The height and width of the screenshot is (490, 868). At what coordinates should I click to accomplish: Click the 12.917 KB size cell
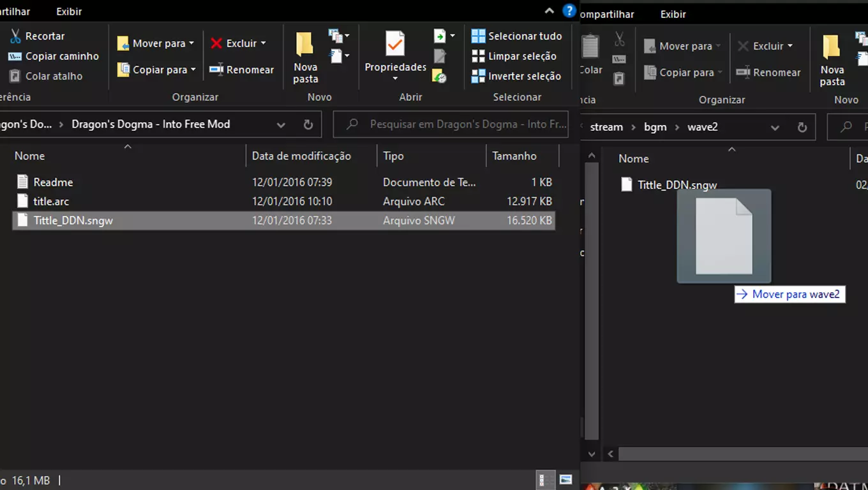(x=529, y=202)
